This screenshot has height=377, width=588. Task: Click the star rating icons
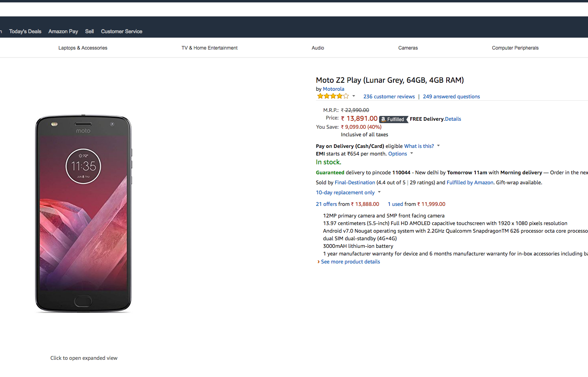click(333, 96)
